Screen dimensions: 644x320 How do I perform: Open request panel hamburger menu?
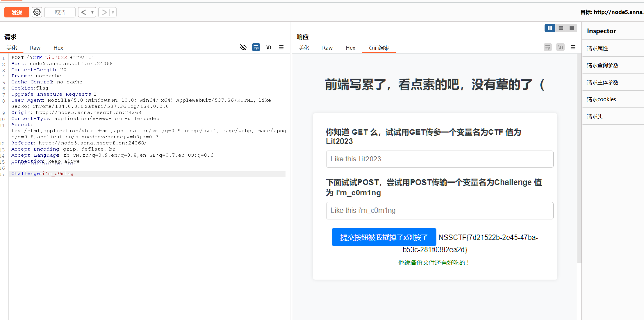281,47
